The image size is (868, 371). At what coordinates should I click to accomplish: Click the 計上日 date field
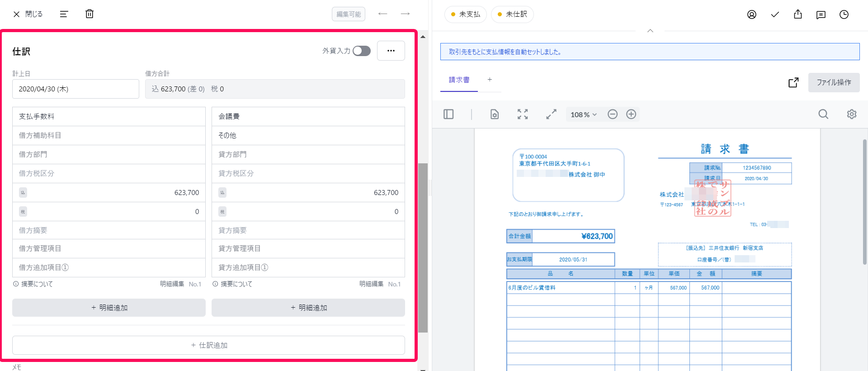75,89
